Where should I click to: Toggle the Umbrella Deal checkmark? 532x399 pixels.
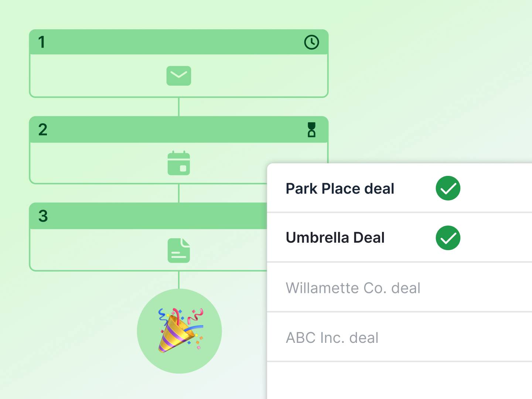pos(448,238)
